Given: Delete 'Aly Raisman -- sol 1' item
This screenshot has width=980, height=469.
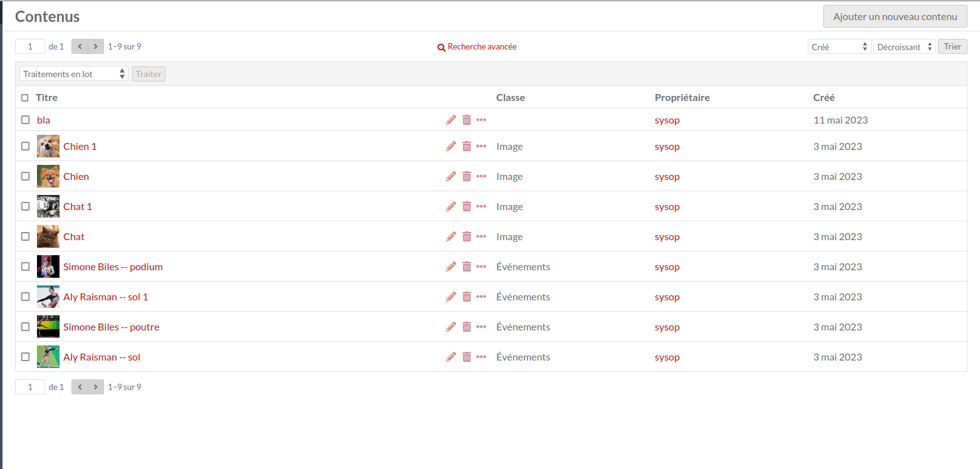Looking at the screenshot, I should (x=467, y=297).
